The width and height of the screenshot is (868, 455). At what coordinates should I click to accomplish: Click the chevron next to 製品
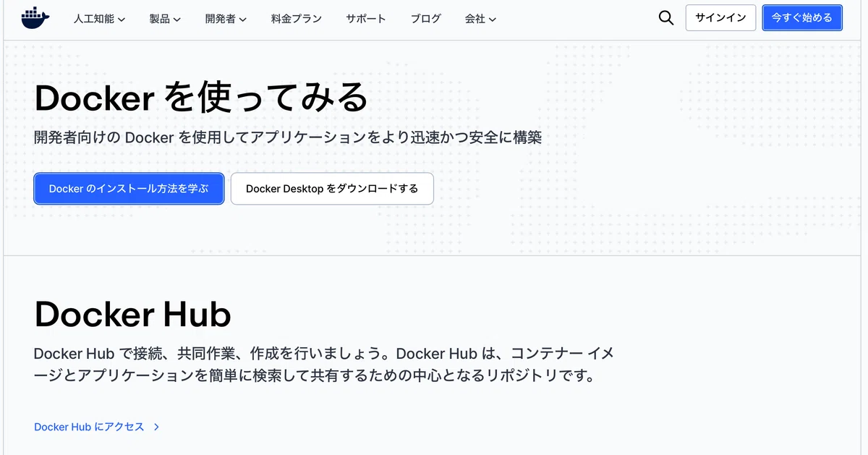176,20
